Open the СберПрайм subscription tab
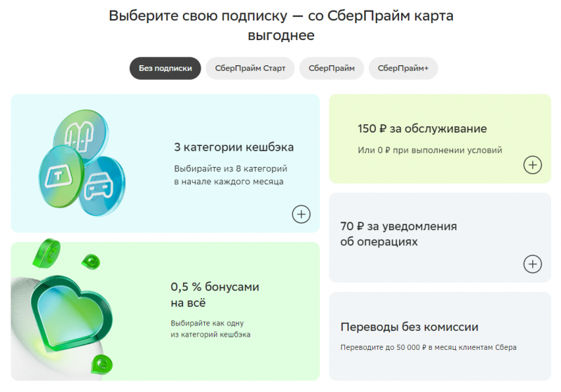The width and height of the screenshot is (561, 392). (331, 68)
